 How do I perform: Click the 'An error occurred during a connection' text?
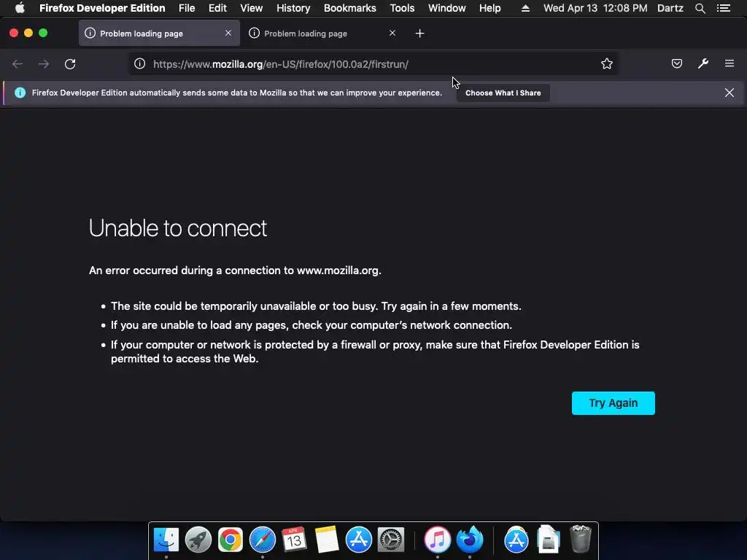pyautogui.click(x=235, y=271)
